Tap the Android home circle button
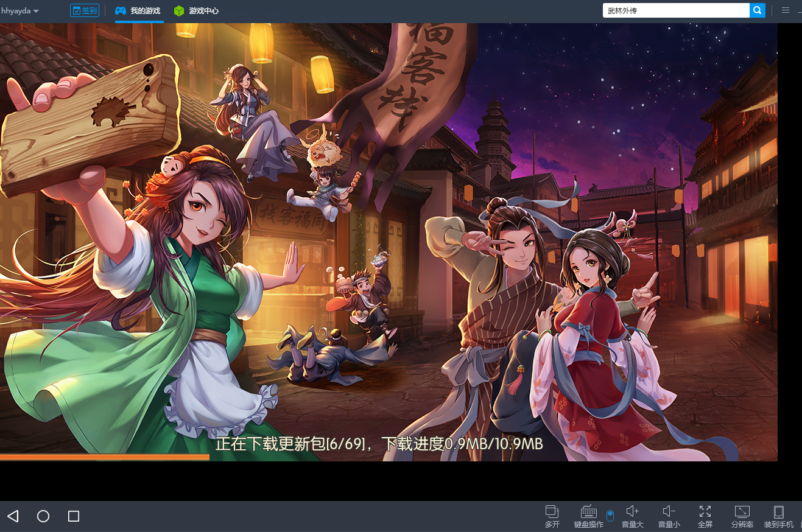The image size is (802, 532). (43, 516)
